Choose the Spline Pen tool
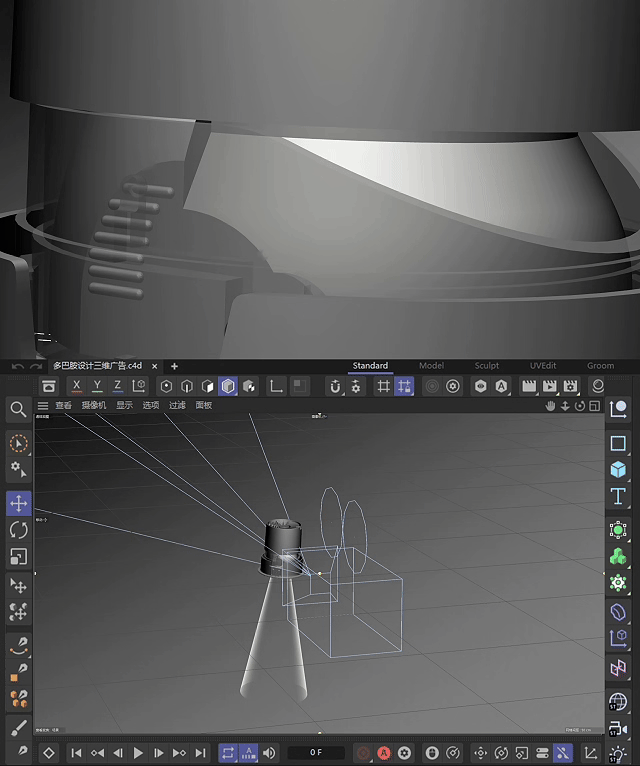This screenshot has width=640, height=766. [x=19, y=646]
